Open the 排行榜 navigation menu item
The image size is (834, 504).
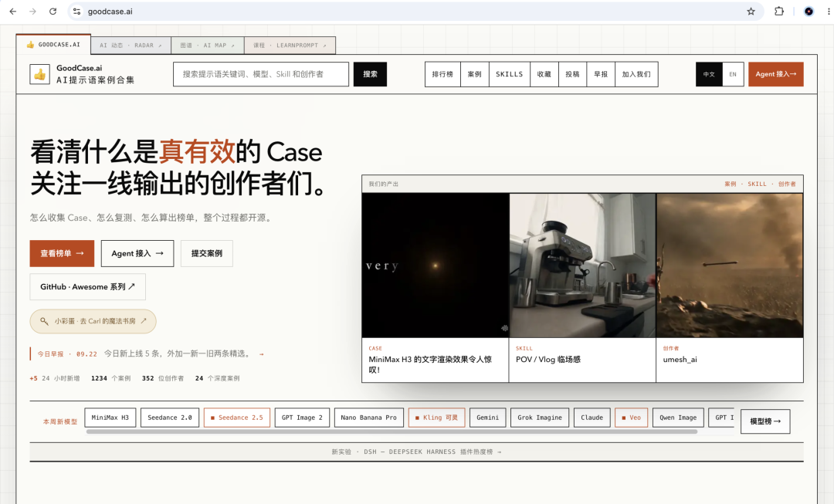tap(442, 74)
